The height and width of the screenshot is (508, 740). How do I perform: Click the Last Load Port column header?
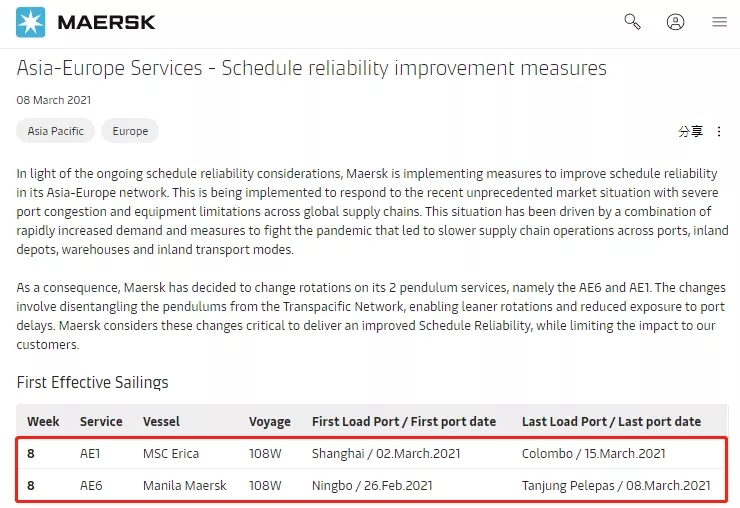coord(612,421)
